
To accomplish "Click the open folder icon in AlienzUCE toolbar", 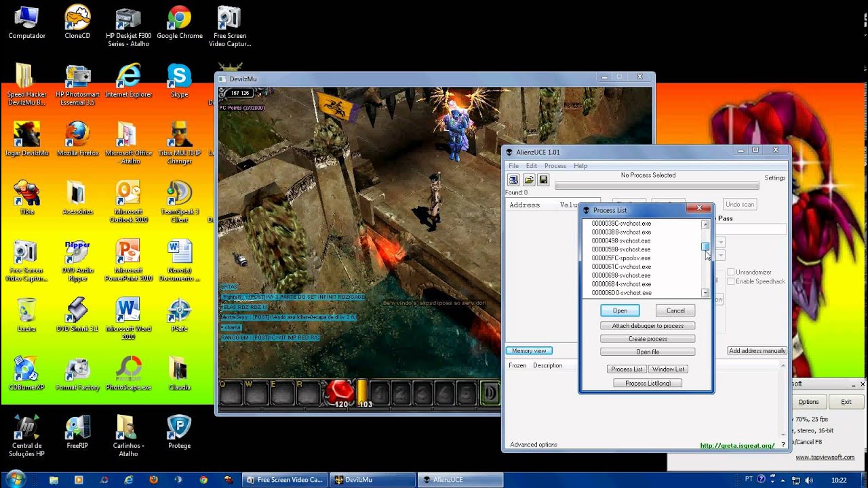I will pos(528,180).
